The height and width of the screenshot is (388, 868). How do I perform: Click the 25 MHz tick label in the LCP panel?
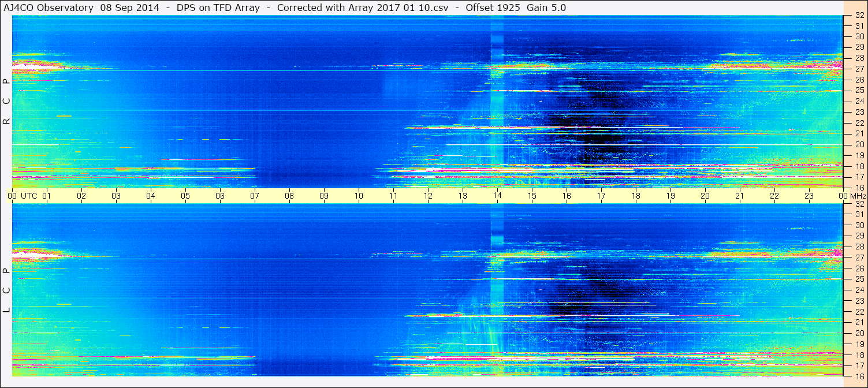tap(859, 279)
